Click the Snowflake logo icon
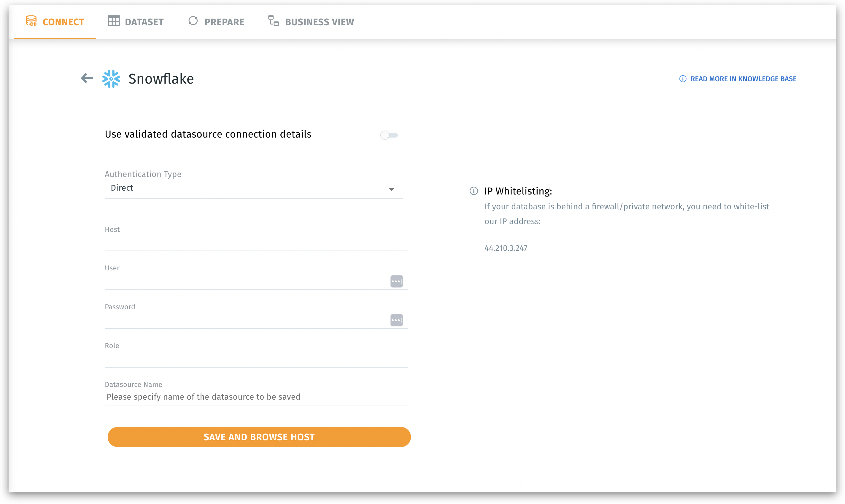 (111, 79)
